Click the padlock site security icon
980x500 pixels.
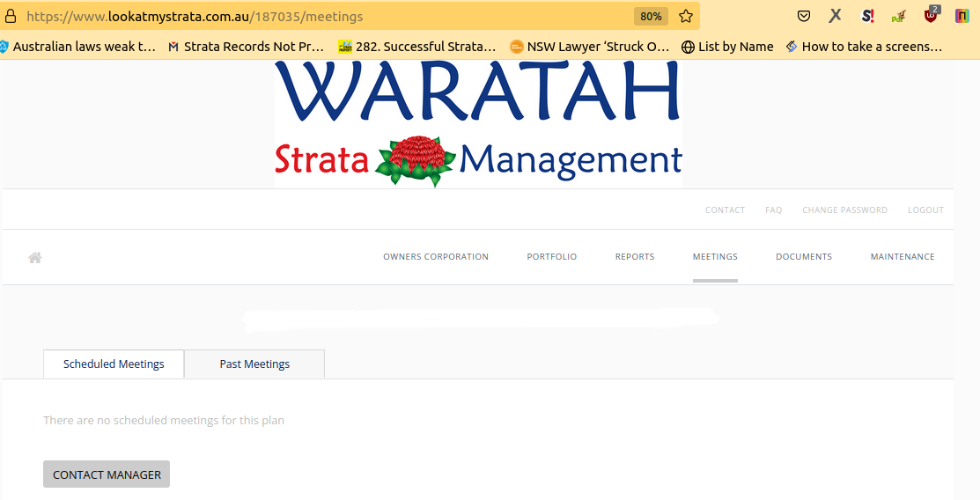tap(10, 16)
